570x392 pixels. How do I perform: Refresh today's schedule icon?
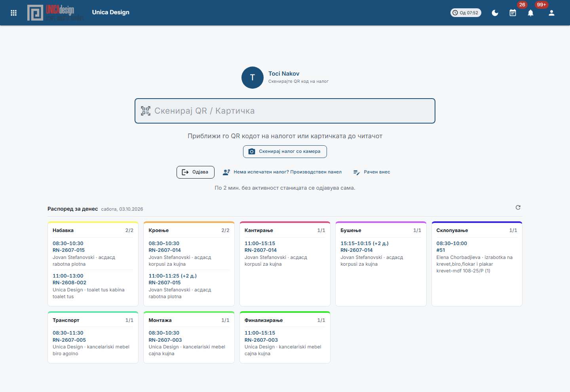point(518,207)
